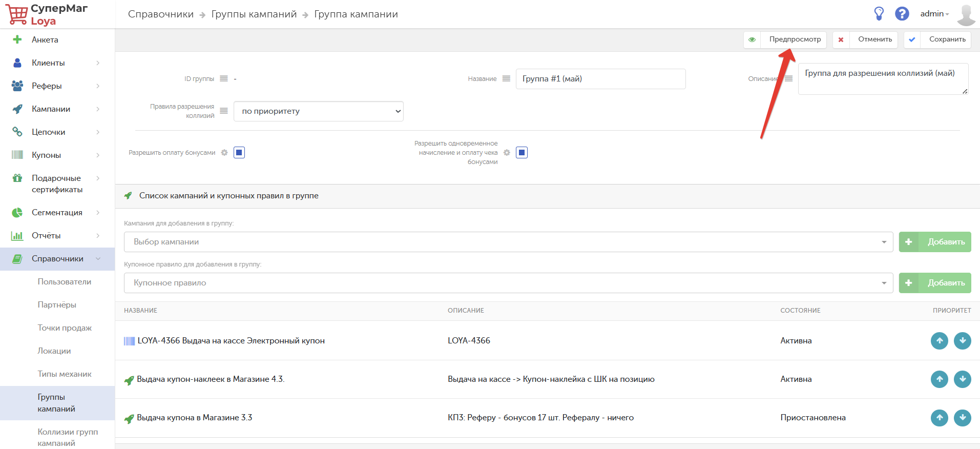Click Добавить next to Купонное правило

pos(935,283)
